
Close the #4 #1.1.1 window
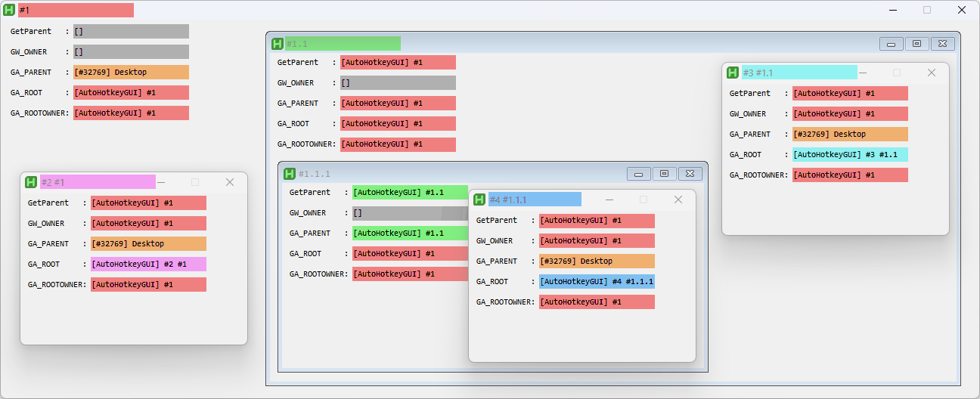(x=678, y=199)
